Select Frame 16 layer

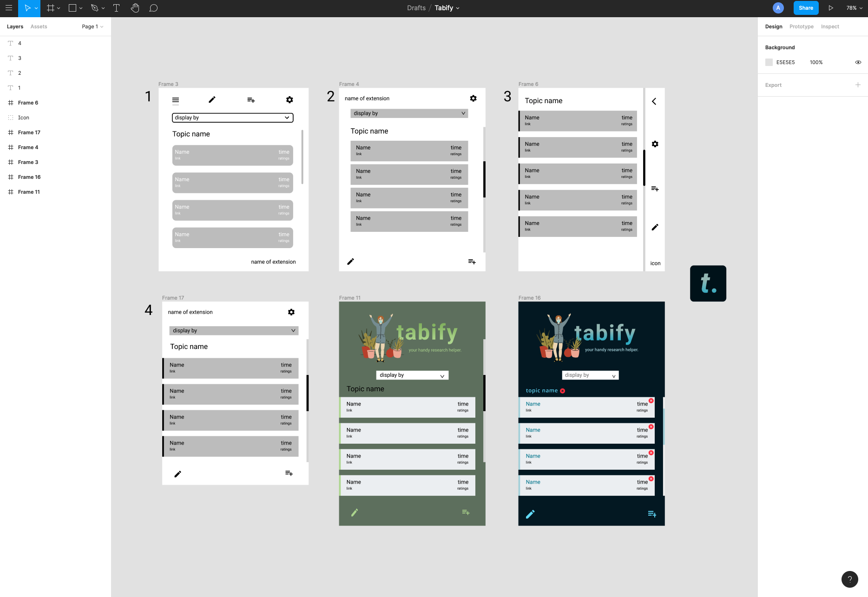click(55, 177)
